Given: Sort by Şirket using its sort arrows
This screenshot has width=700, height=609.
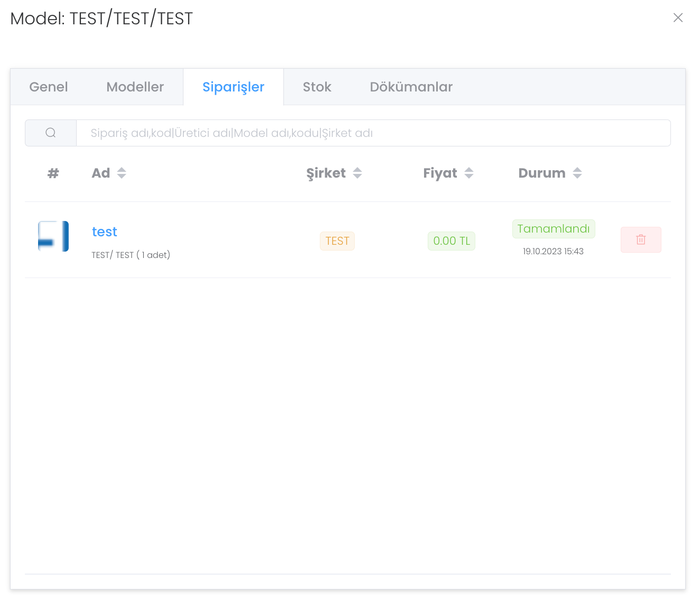Looking at the screenshot, I should 357,173.
